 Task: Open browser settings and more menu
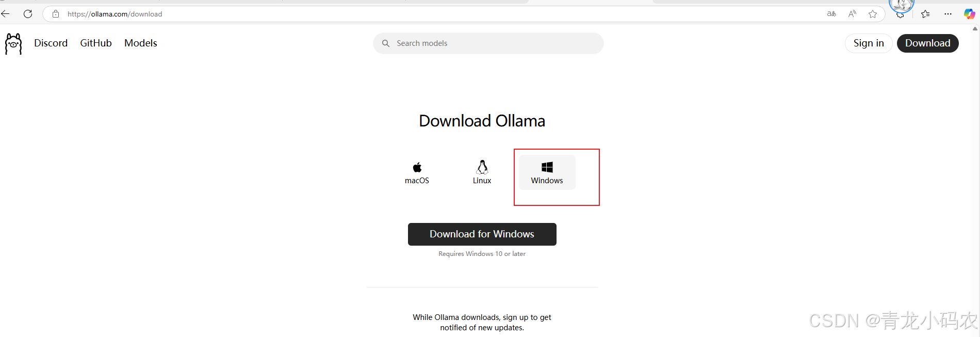[x=948, y=14]
